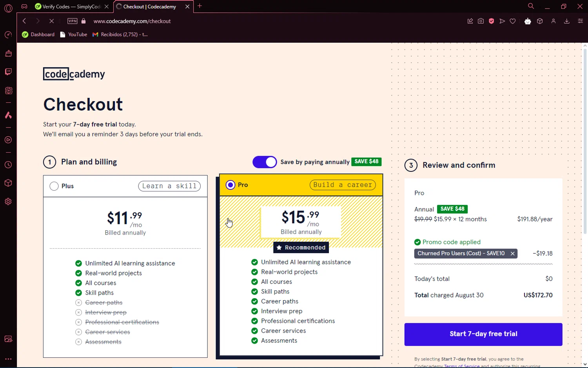Click $191.88/year amount

[535, 219]
